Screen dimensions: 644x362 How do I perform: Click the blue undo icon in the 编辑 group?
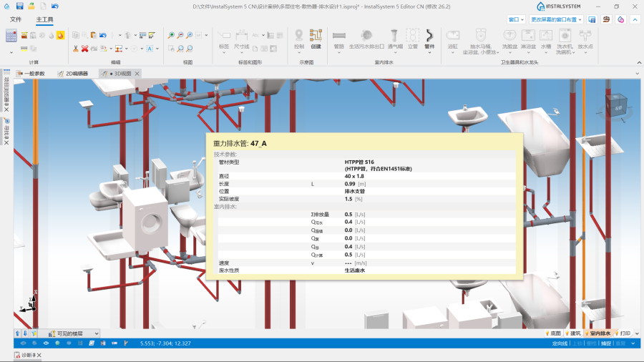[102, 35]
